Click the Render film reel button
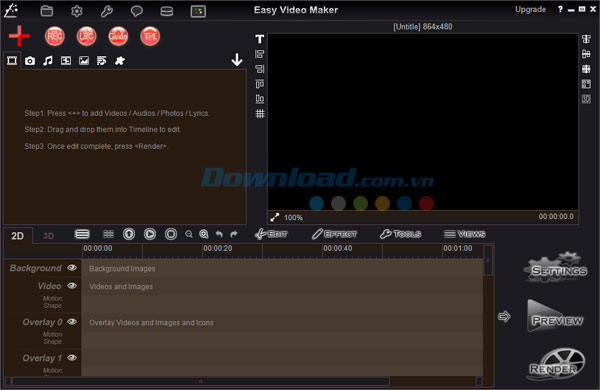This screenshot has height=390, width=600. 556,364
